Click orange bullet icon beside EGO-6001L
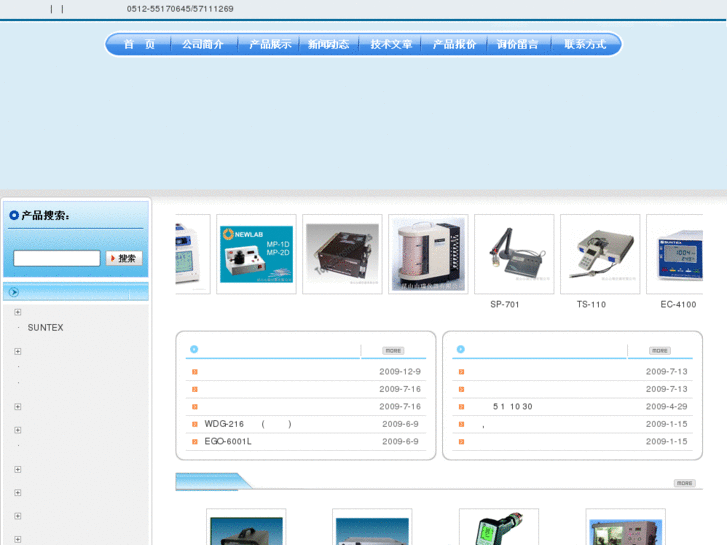Screen dimensions: 727x545 [x=195, y=442]
